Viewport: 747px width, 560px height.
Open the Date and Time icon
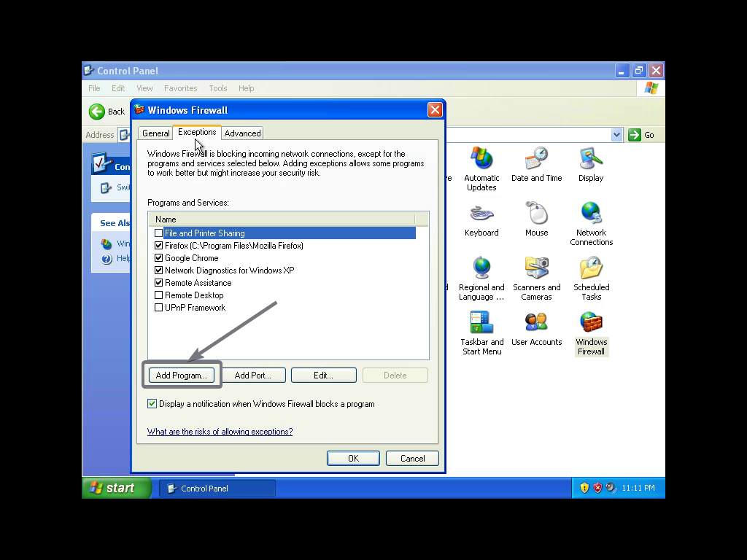[536, 164]
